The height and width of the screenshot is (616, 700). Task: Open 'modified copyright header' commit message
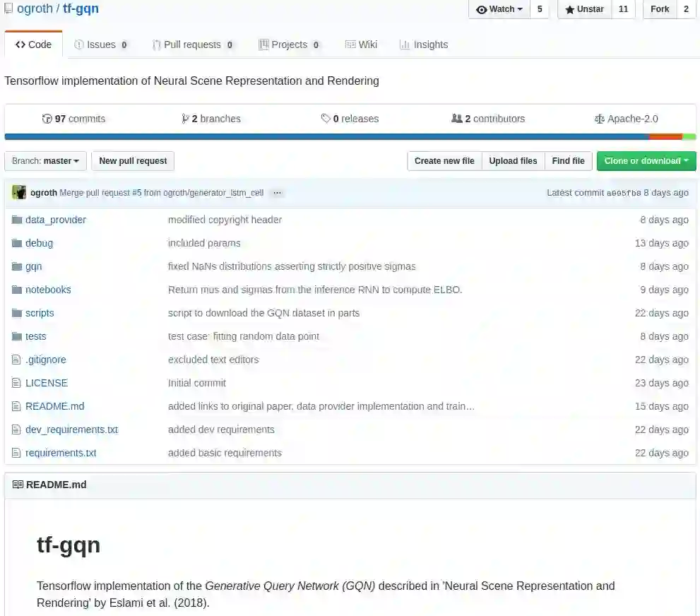[225, 220]
